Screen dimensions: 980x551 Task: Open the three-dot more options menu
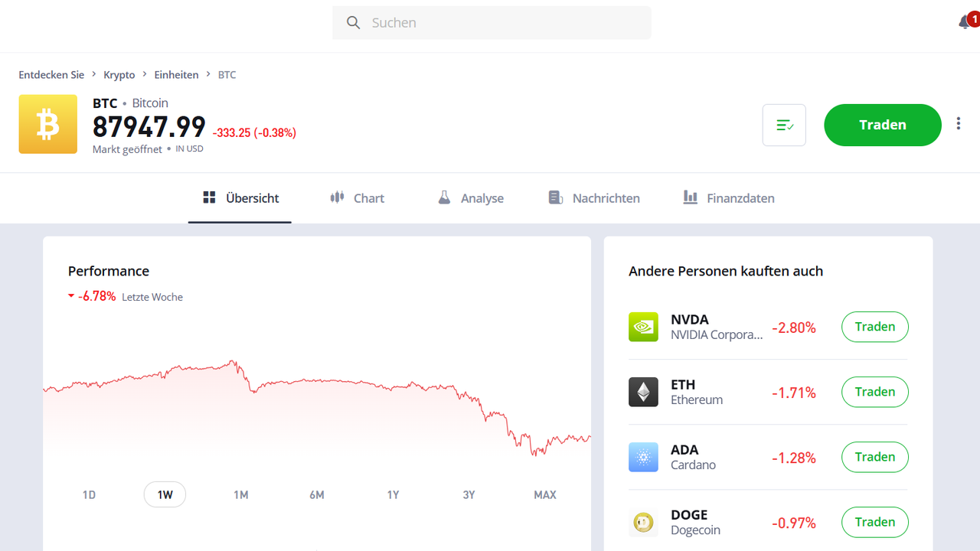click(959, 124)
